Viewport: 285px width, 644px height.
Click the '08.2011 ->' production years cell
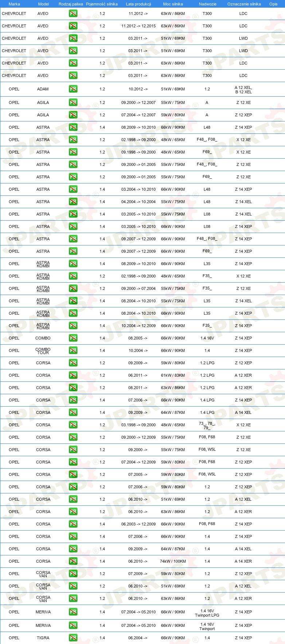pyautogui.click(x=138, y=388)
